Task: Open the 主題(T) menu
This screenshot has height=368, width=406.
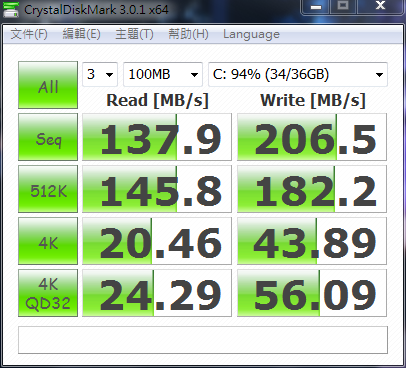Action: pyautogui.click(x=134, y=34)
